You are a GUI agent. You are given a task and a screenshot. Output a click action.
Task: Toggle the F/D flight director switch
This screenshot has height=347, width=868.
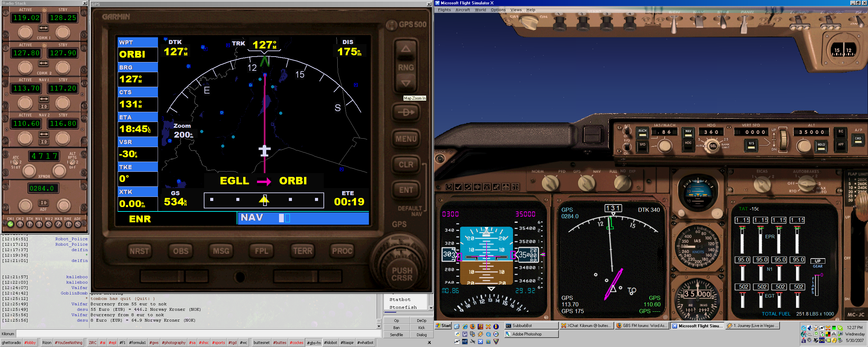click(x=627, y=147)
